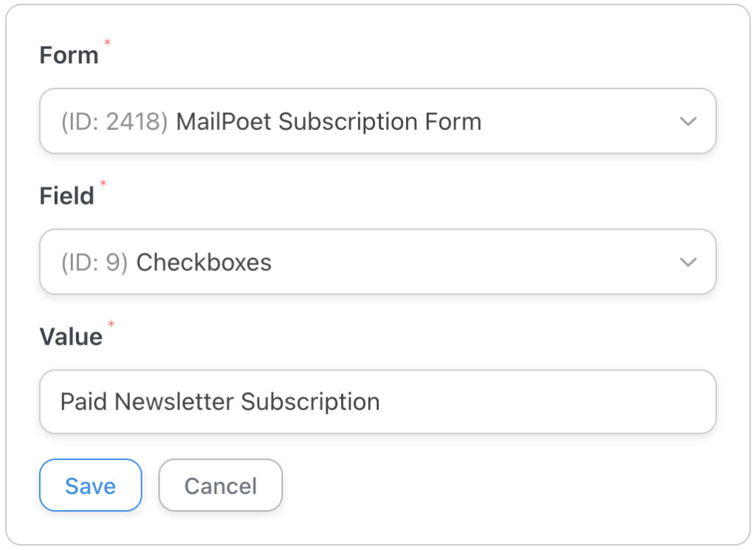
Task: Open the Field selector showing Checkboxes
Action: tap(378, 262)
